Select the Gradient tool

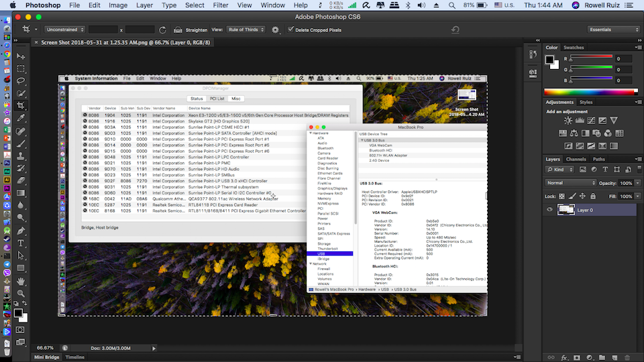(x=21, y=193)
